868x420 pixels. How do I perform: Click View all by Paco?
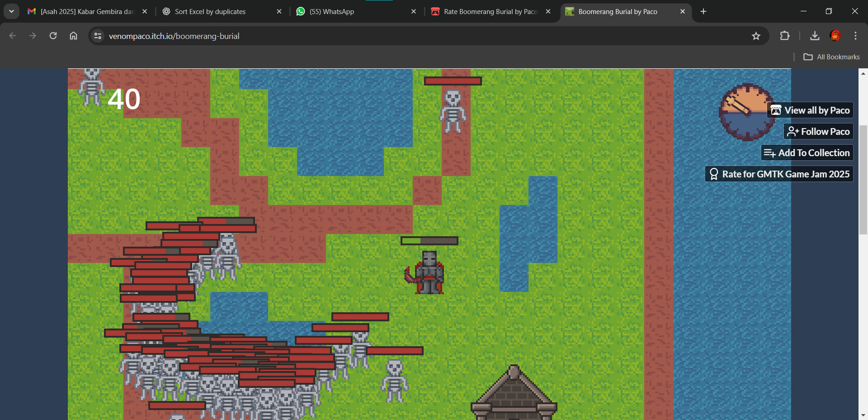coord(810,110)
